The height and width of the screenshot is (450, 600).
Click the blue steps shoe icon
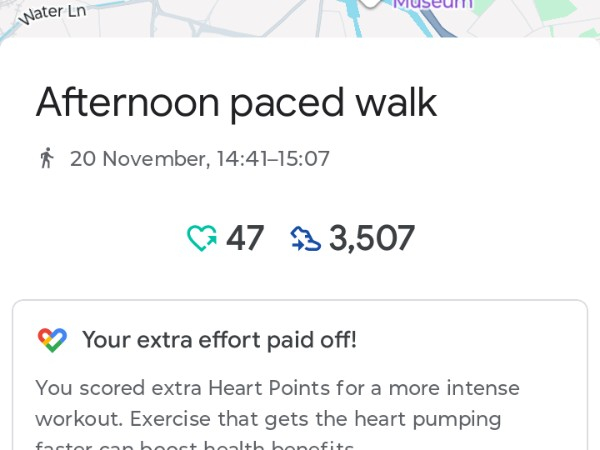tap(305, 238)
